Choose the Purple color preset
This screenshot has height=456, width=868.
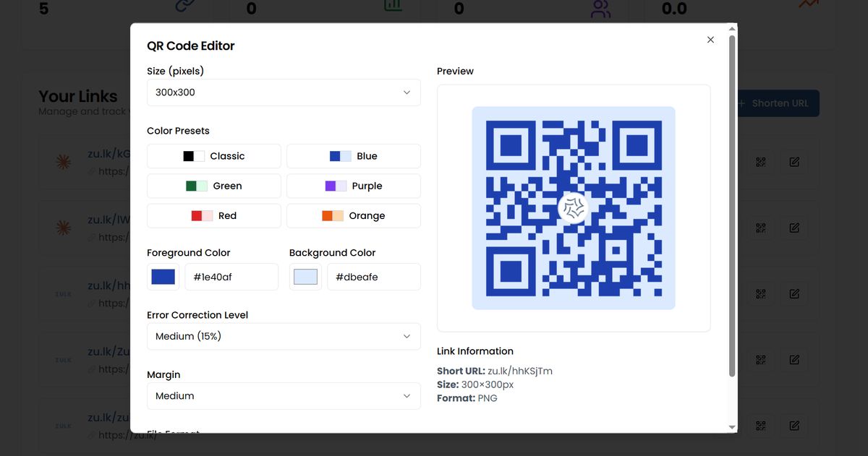point(354,186)
